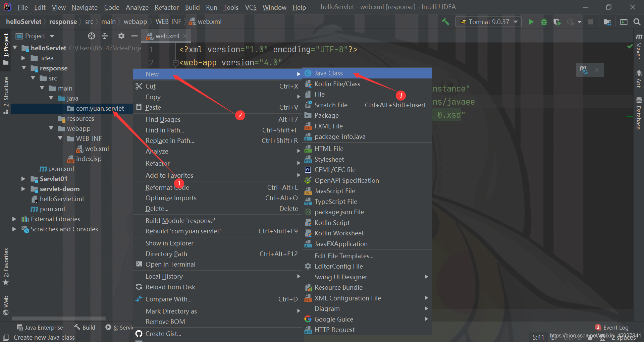The width and height of the screenshot is (644, 342).
Task: Click the Search Everywhere magnifier icon
Action: coord(637,22)
